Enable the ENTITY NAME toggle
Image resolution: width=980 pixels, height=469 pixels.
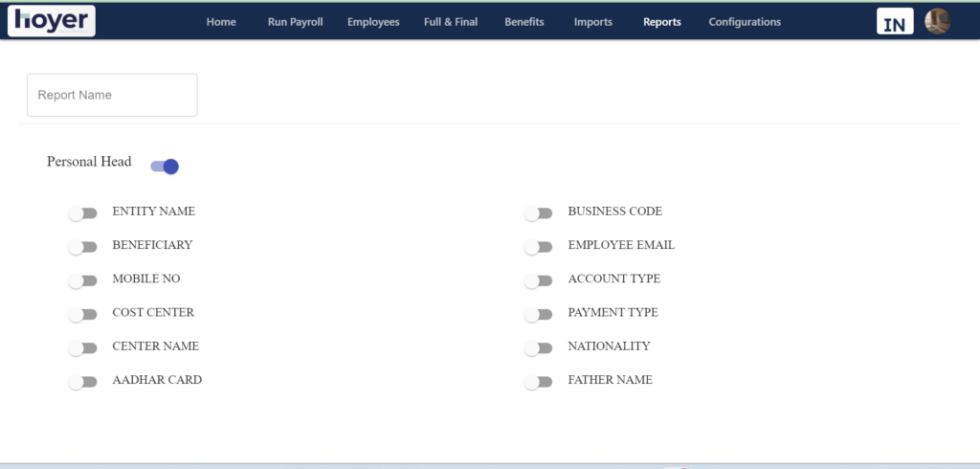(82, 213)
